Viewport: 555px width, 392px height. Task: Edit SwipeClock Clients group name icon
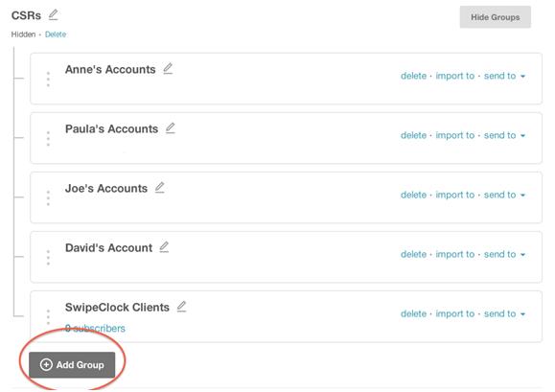(181, 307)
